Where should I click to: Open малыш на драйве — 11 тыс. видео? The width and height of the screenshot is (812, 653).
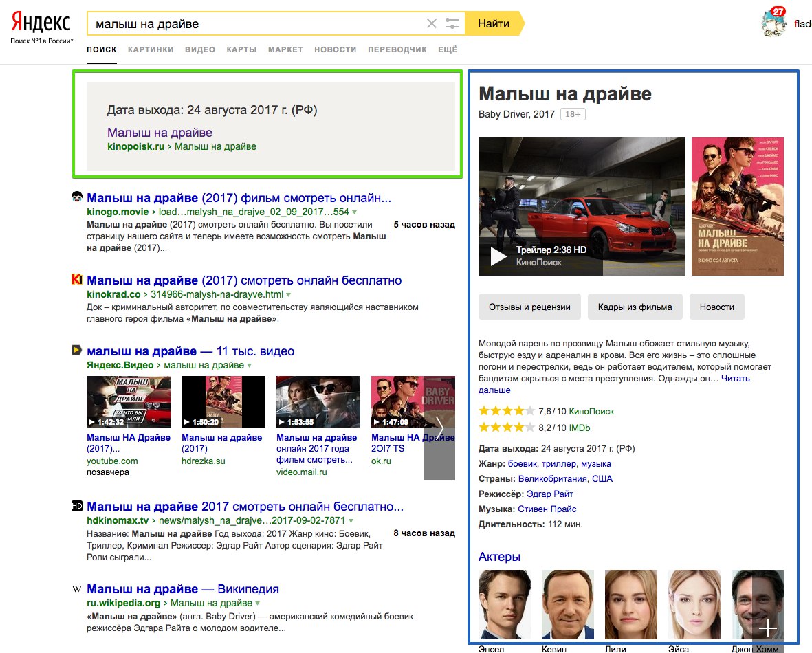pyautogui.click(x=190, y=351)
